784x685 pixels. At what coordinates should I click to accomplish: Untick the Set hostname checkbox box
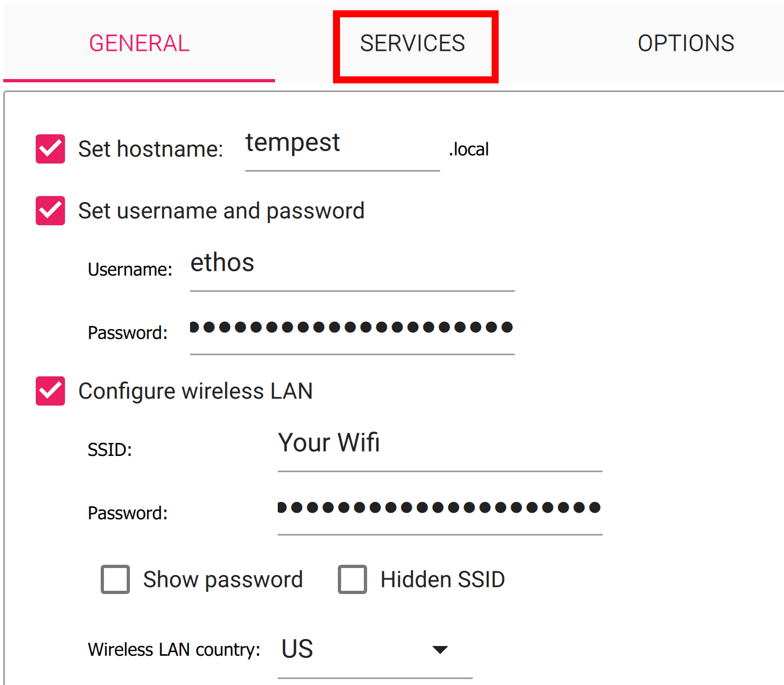(x=50, y=149)
